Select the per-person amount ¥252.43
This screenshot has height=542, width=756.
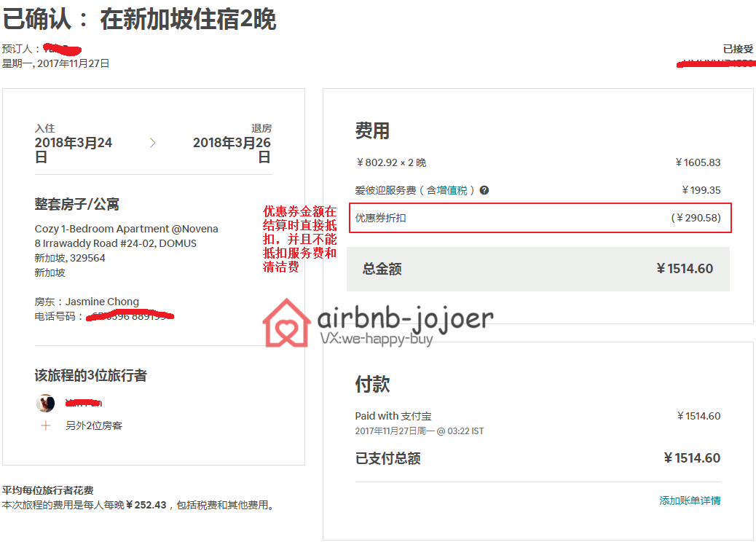coord(146,505)
